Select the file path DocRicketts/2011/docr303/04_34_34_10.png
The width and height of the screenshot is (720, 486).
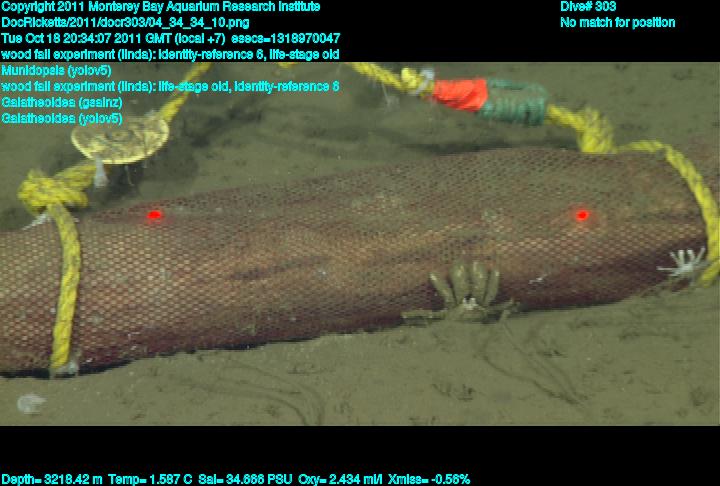pyautogui.click(x=125, y=23)
